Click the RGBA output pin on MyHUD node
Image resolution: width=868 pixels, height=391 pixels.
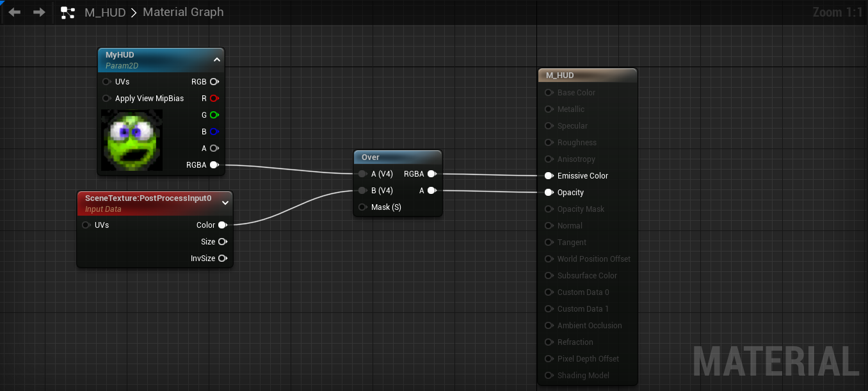point(214,164)
